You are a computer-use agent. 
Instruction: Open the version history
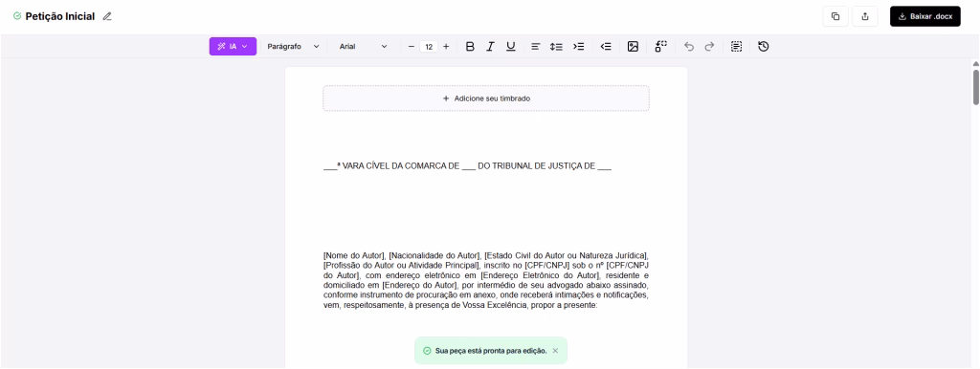tap(763, 46)
